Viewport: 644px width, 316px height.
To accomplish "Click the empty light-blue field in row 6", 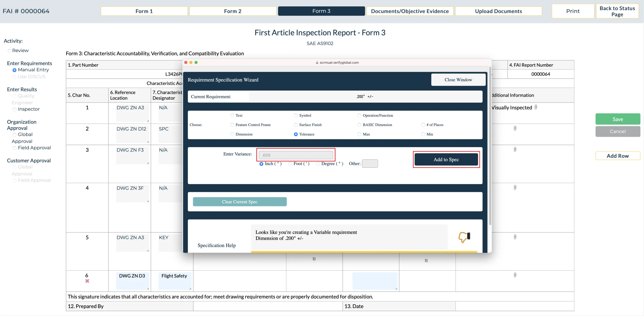I will coord(375,281).
